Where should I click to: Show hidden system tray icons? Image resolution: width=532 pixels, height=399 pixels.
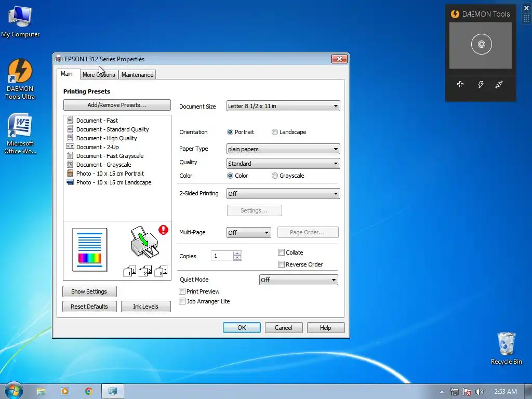[x=442, y=392]
